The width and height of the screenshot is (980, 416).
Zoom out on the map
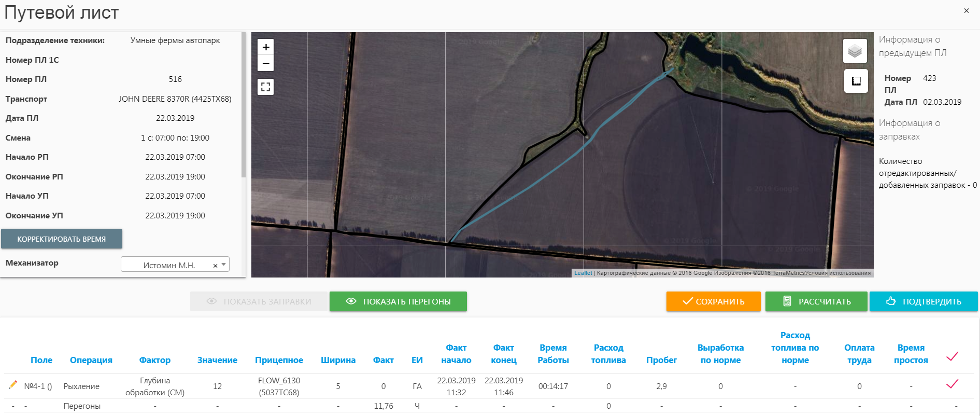(266, 63)
